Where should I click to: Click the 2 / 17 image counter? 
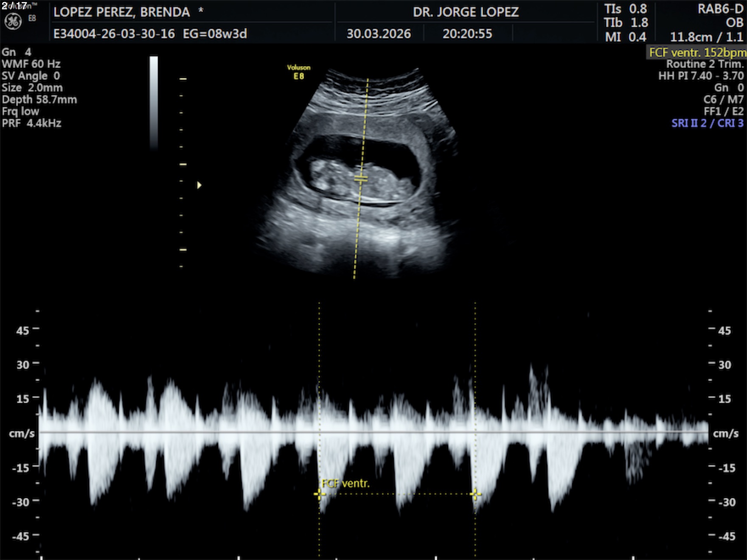coord(14,6)
